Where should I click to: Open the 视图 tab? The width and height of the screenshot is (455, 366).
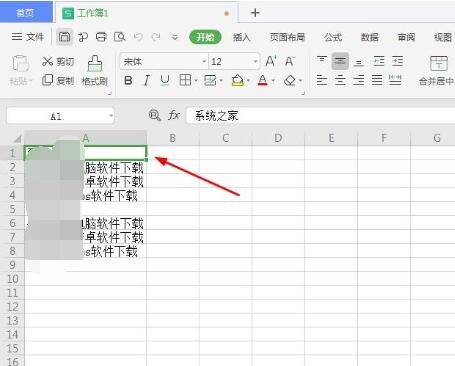coord(443,37)
